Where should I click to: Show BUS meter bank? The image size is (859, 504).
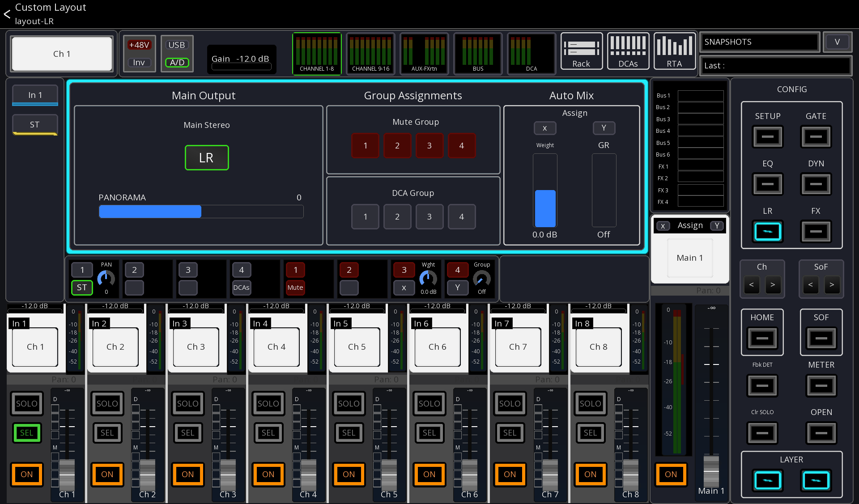click(478, 54)
